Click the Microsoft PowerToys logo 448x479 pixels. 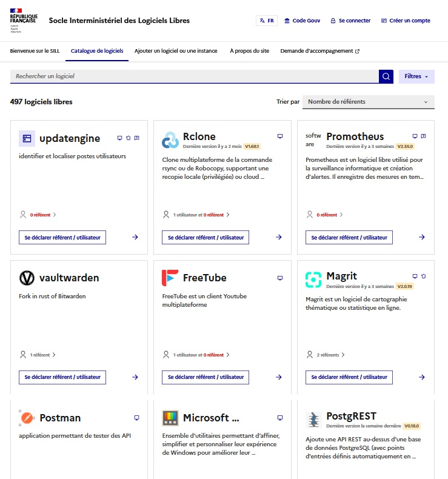(x=170, y=418)
